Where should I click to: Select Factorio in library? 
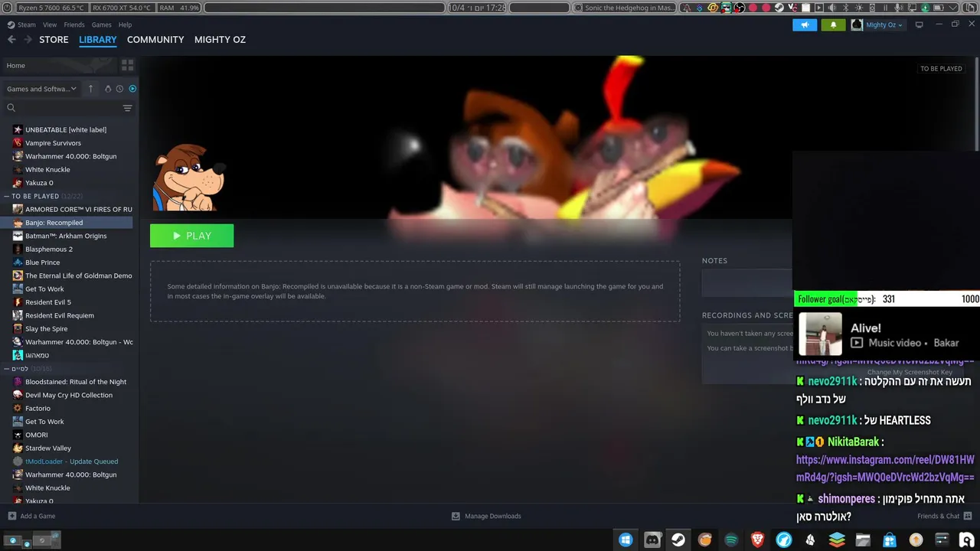pyautogui.click(x=38, y=409)
